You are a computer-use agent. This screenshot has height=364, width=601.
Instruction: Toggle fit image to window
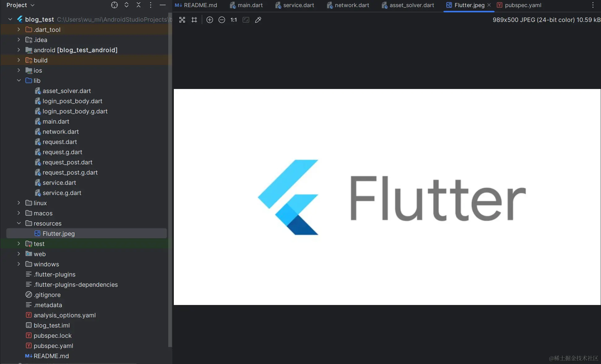(246, 20)
